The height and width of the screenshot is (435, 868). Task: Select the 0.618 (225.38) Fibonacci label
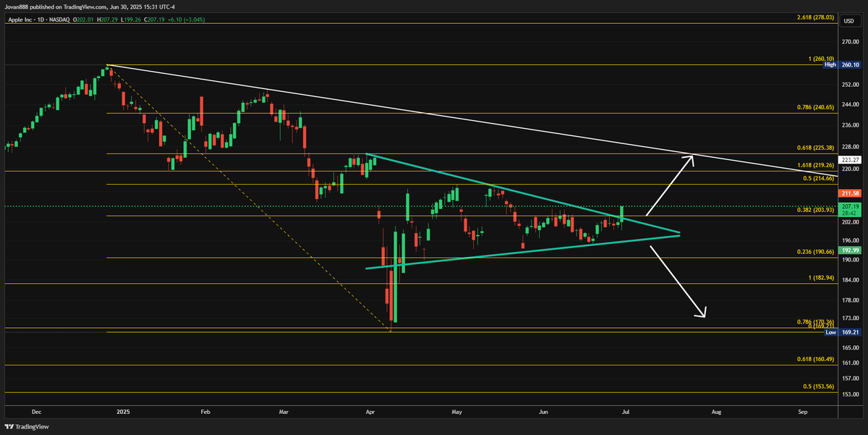(x=814, y=147)
